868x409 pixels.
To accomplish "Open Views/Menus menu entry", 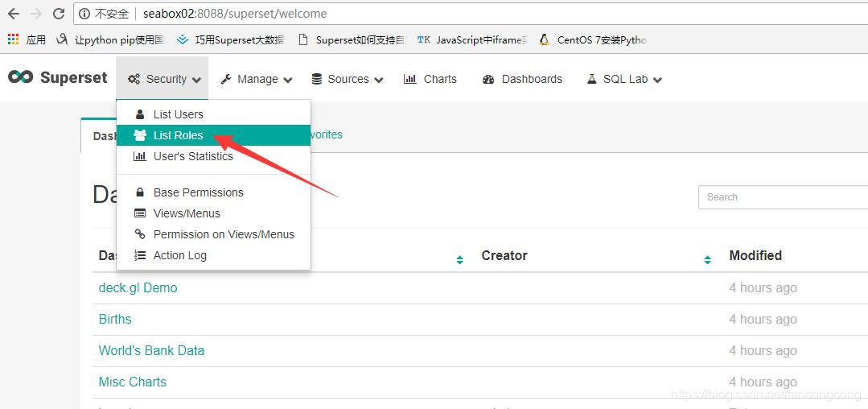I will coord(213,213).
